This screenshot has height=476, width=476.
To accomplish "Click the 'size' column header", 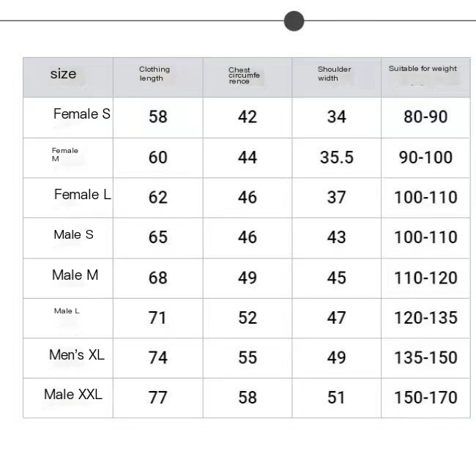I will [x=64, y=74].
